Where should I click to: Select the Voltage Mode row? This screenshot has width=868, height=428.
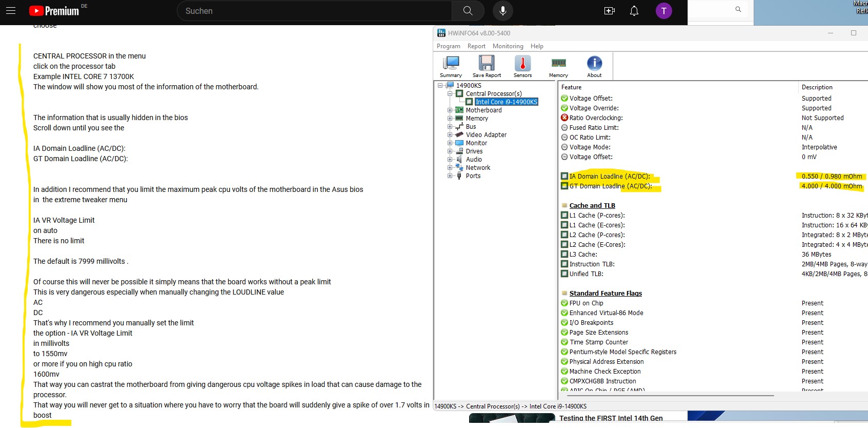(714, 147)
